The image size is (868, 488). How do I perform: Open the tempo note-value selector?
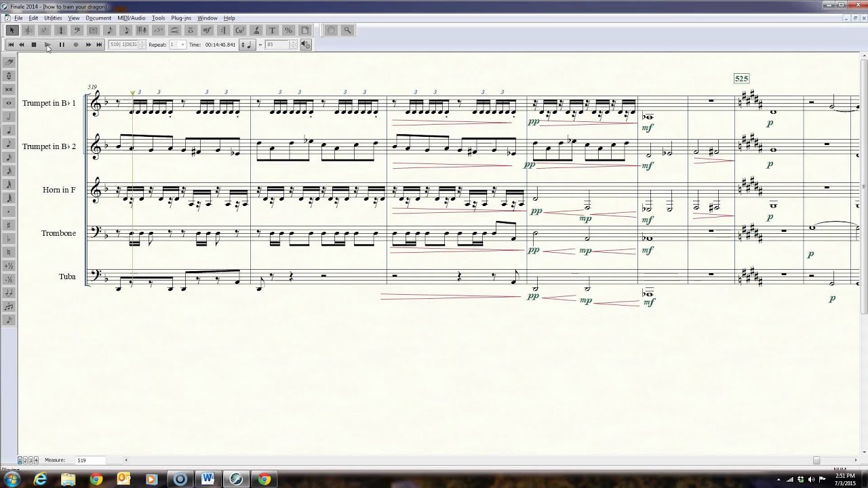tap(246, 45)
